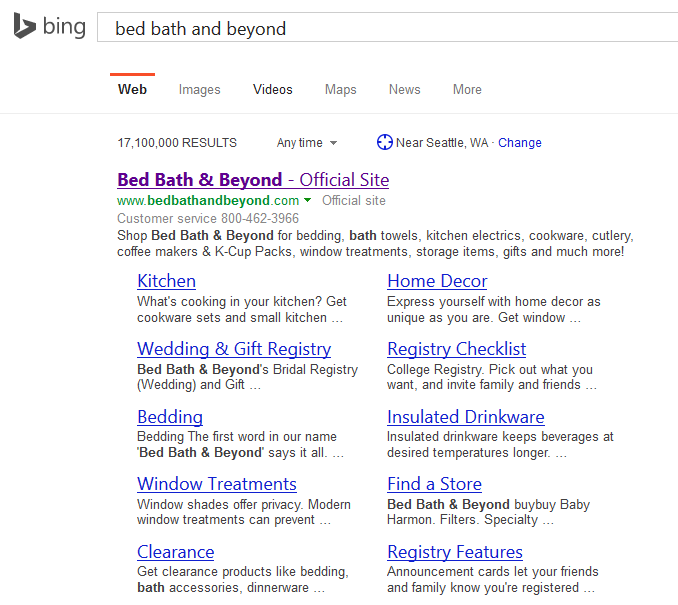The height and width of the screenshot is (605, 678).
Task: Go to the News tab
Action: pyautogui.click(x=404, y=89)
